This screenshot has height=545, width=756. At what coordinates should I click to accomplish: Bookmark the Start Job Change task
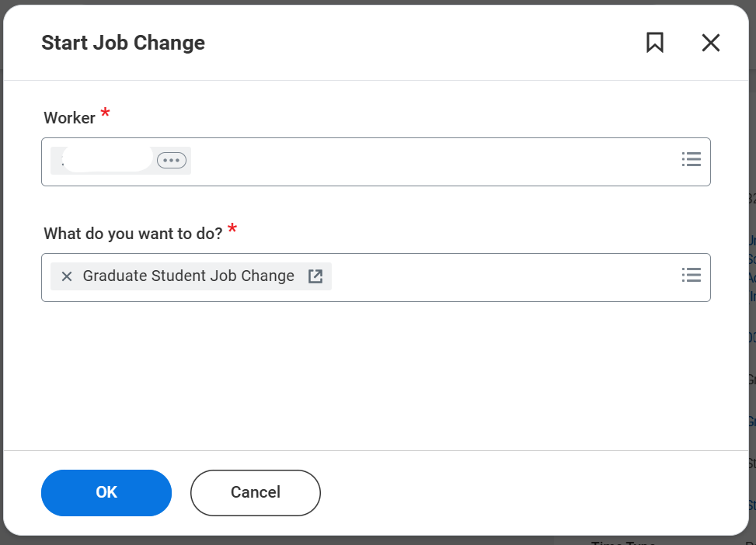655,43
